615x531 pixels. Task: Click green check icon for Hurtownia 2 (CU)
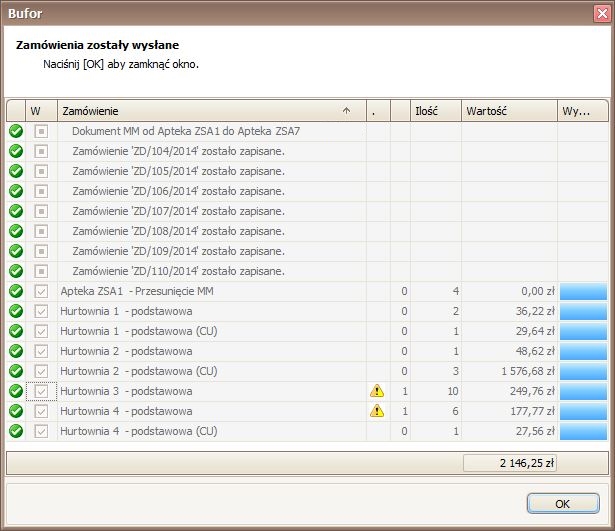pos(16,371)
